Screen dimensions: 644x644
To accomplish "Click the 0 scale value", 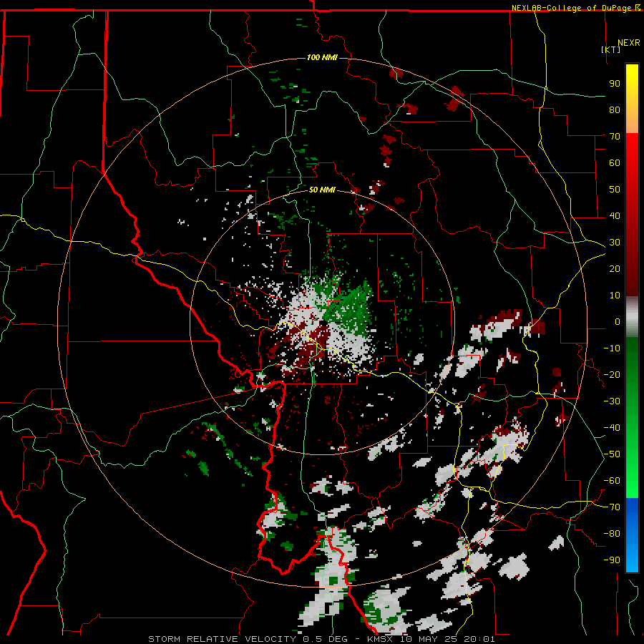I will click(618, 321).
